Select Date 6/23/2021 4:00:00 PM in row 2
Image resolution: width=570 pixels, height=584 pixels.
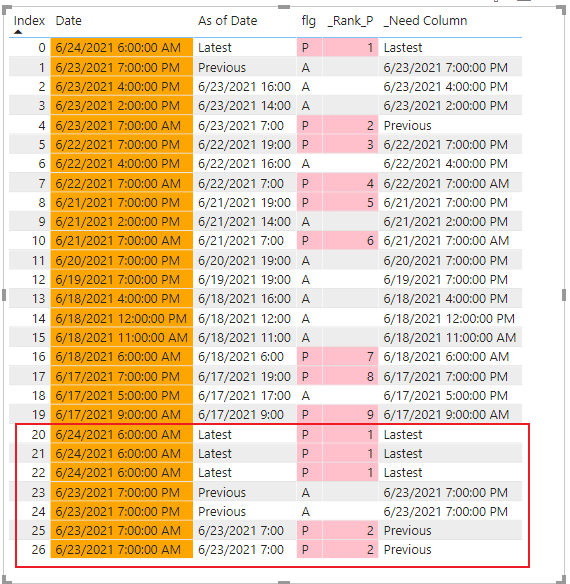coord(122,86)
